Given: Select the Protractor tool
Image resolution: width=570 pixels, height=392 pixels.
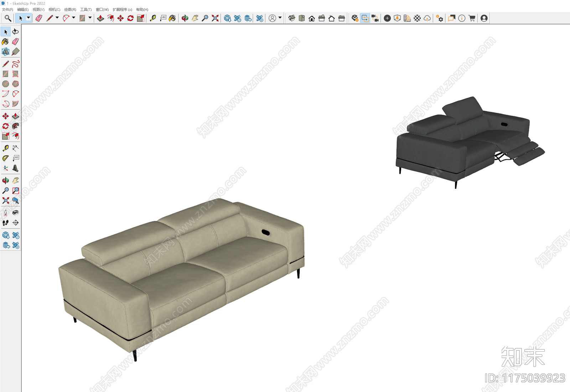Looking at the screenshot, I should coord(5,158).
